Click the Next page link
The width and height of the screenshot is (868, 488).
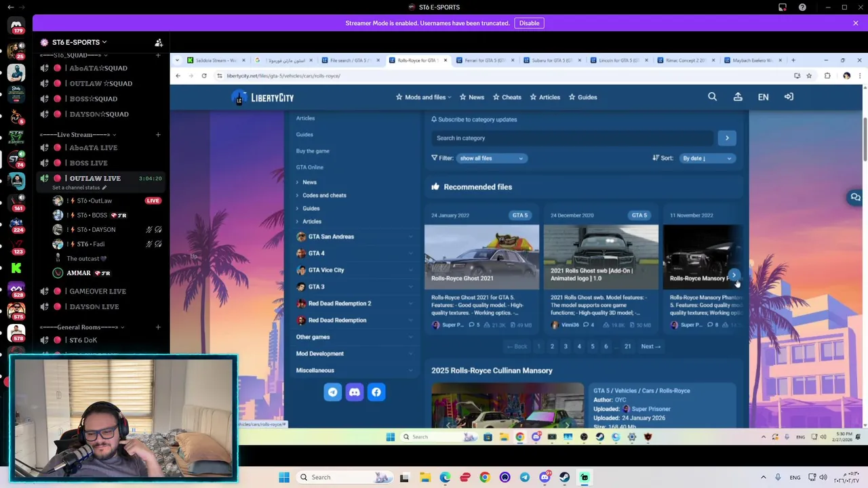pyautogui.click(x=650, y=346)
